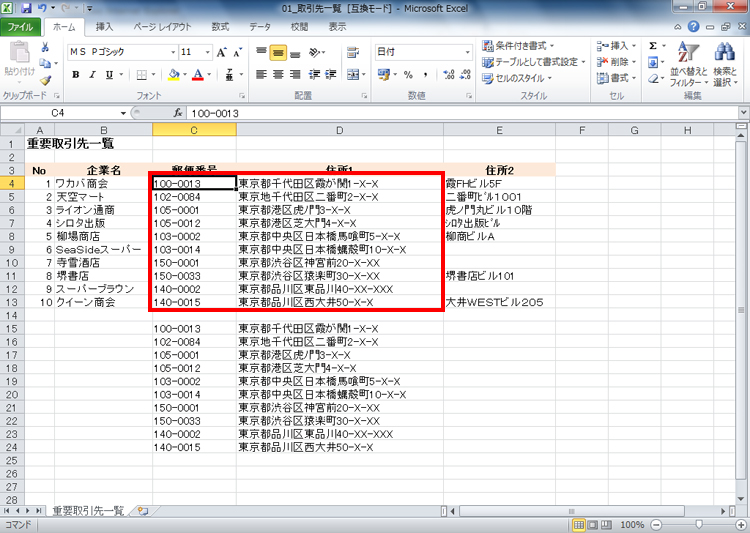
Task: Click the merge and center icon
Action: click(353, 75)
